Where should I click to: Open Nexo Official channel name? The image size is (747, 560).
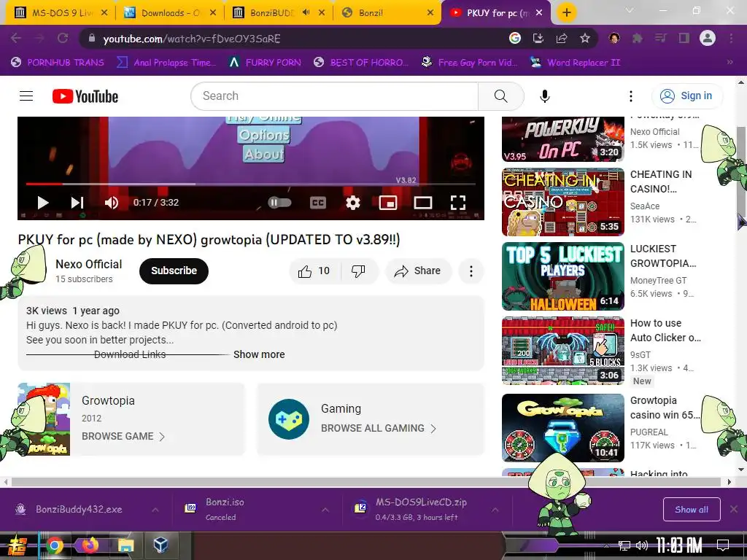tap(88, 264)
